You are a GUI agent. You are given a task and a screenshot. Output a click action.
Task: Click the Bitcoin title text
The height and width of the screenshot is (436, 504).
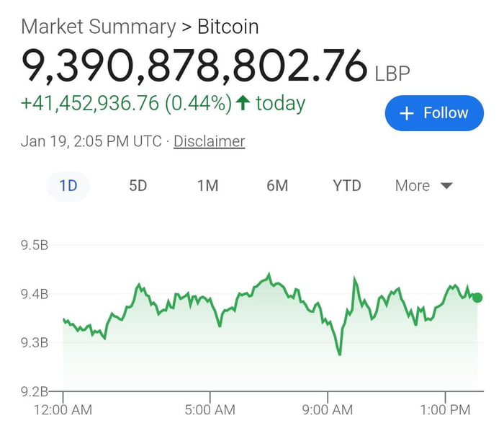229,27
